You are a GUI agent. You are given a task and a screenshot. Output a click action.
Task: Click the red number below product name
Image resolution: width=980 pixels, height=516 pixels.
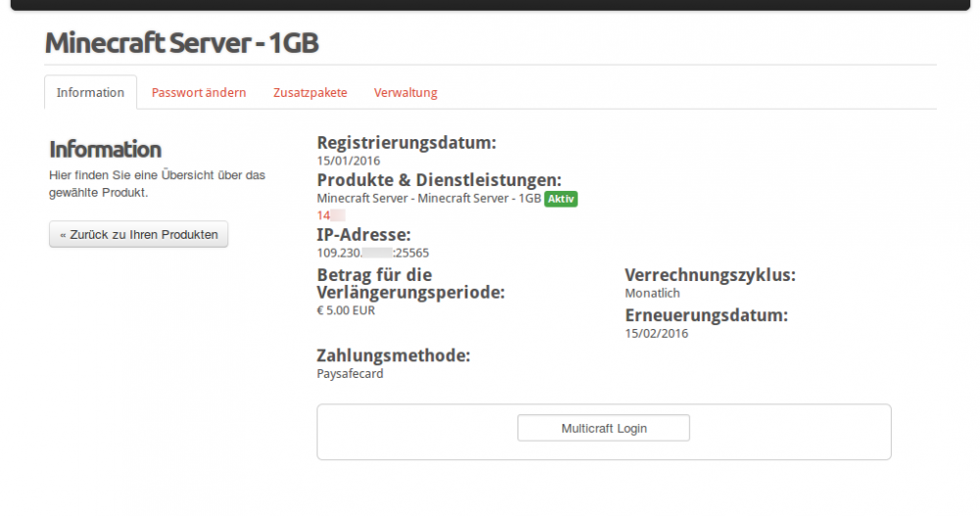[x=324, y=215]
